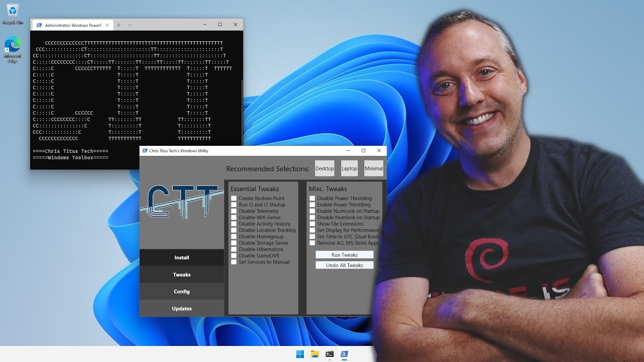Click "====Chris Titus Tech=====" line in PowerShell

coord(70,151)
